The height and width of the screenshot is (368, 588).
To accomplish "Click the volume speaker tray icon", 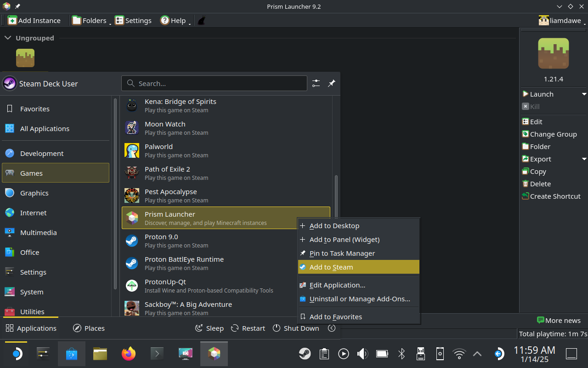I will tap(362, 353).
